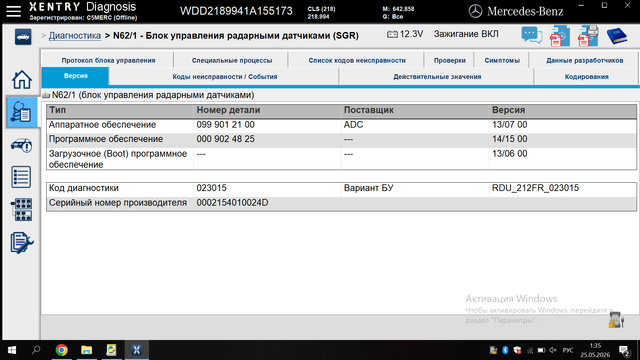Switch to the Проверки tab

coord(449,60)
